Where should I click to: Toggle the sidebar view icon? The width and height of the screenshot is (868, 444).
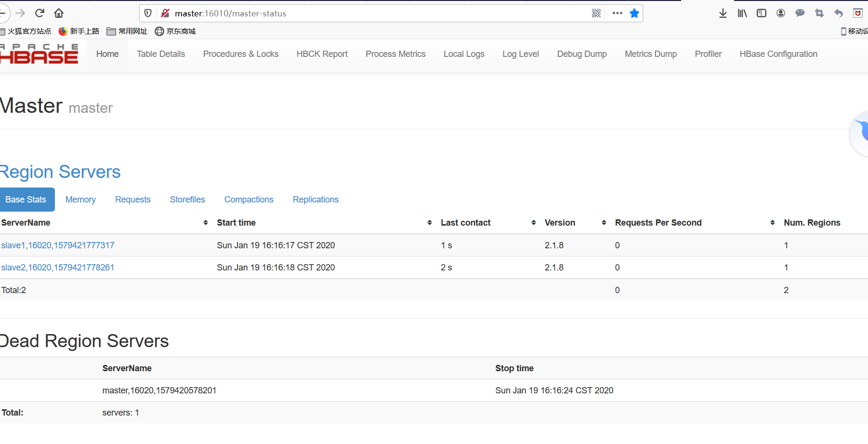pos(762,13)
